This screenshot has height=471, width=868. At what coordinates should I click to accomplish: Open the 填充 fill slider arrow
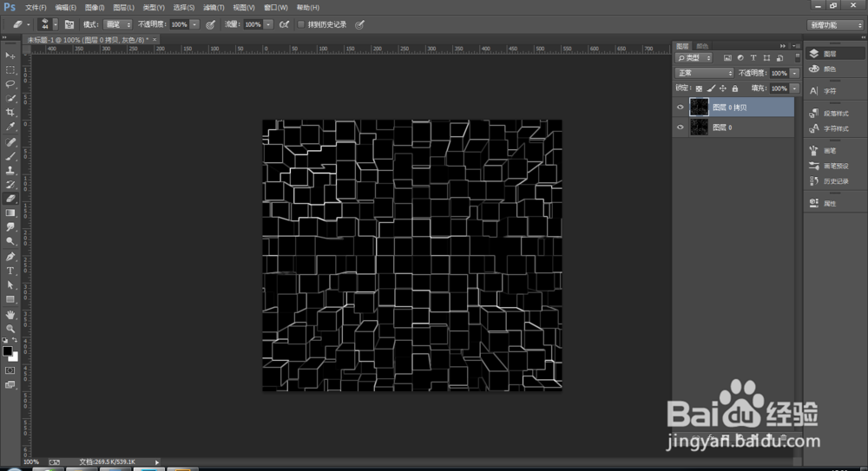click(795, 88)
